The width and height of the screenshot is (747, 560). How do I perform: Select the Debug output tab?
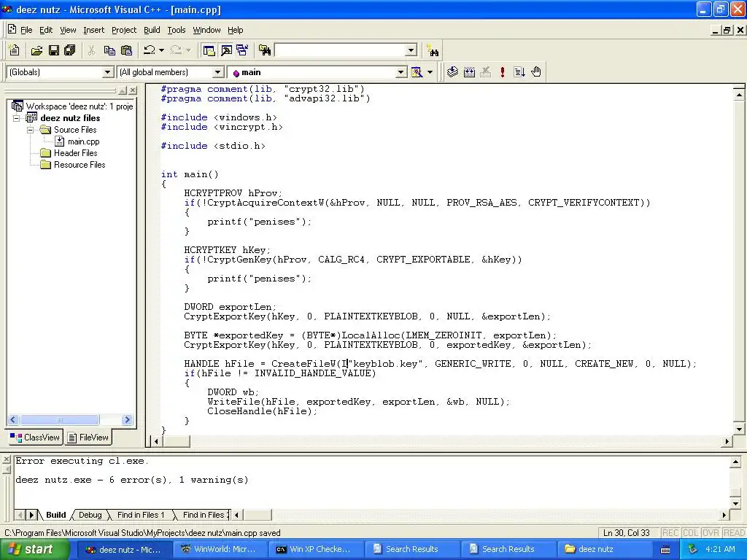(90, 515)
